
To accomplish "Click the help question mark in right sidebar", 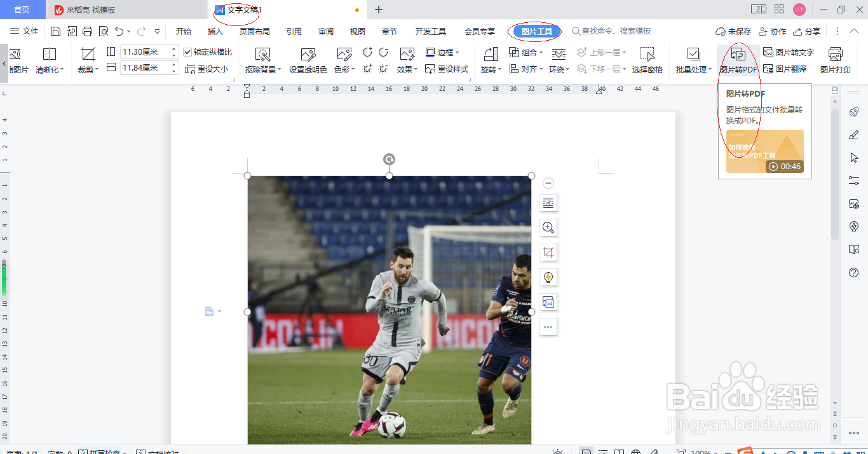I will 854,272.
